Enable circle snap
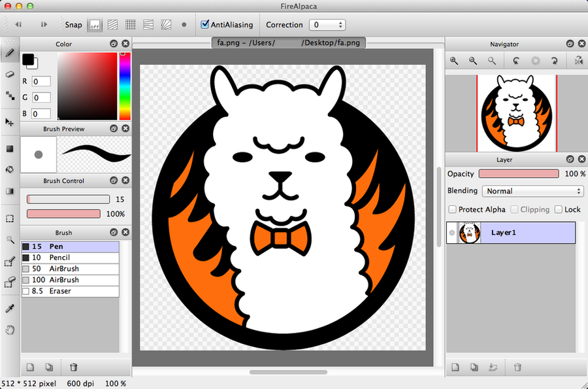This screenshot has width=588, height=389. [184, 25]
